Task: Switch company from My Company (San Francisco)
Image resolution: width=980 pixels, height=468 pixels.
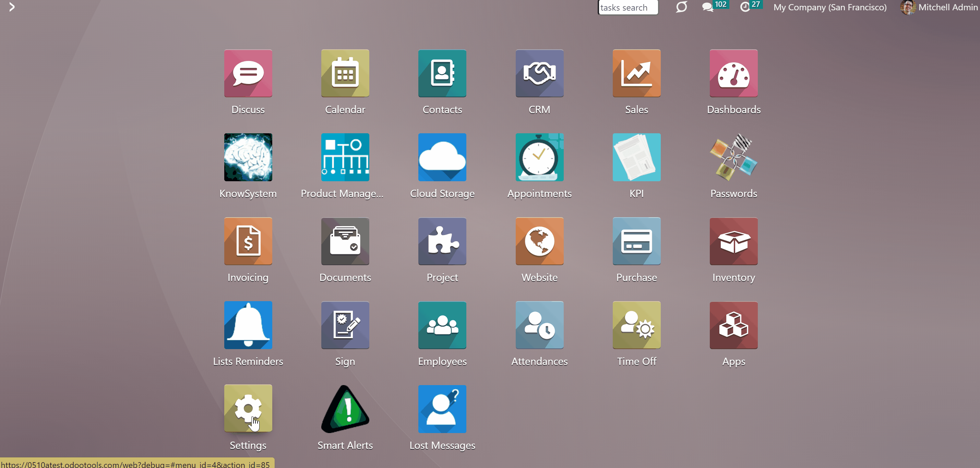Action: click(830, 7)
